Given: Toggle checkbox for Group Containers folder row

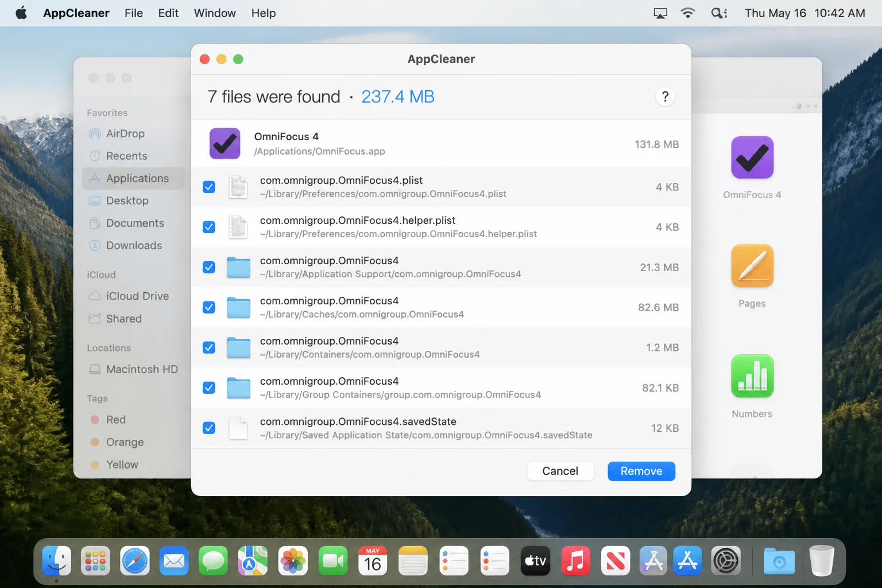Looking at the screenshot, I should 209,388.
